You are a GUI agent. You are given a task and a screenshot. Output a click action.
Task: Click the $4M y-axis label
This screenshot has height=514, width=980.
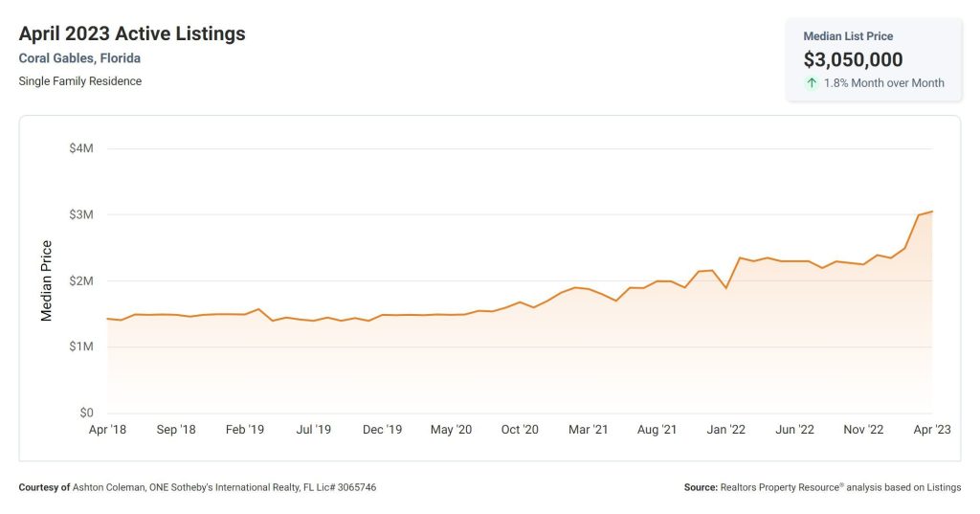(81, 148)
